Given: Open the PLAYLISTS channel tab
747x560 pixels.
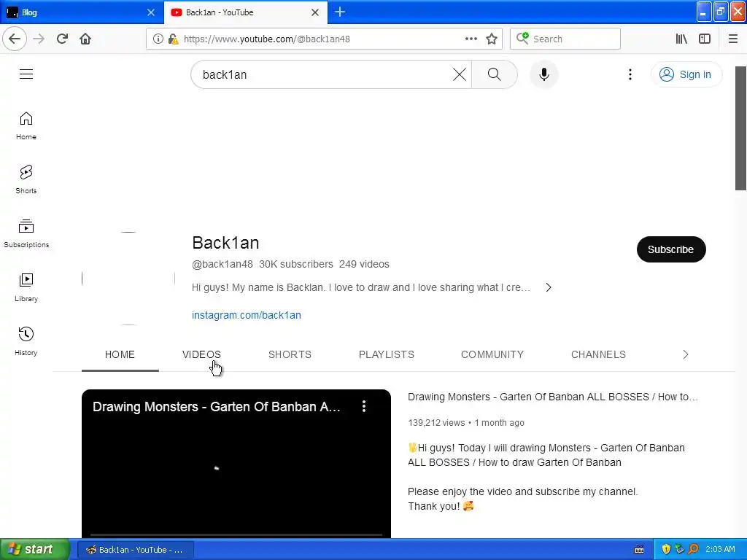Looking at the screenshot, I should coord(387,355).
